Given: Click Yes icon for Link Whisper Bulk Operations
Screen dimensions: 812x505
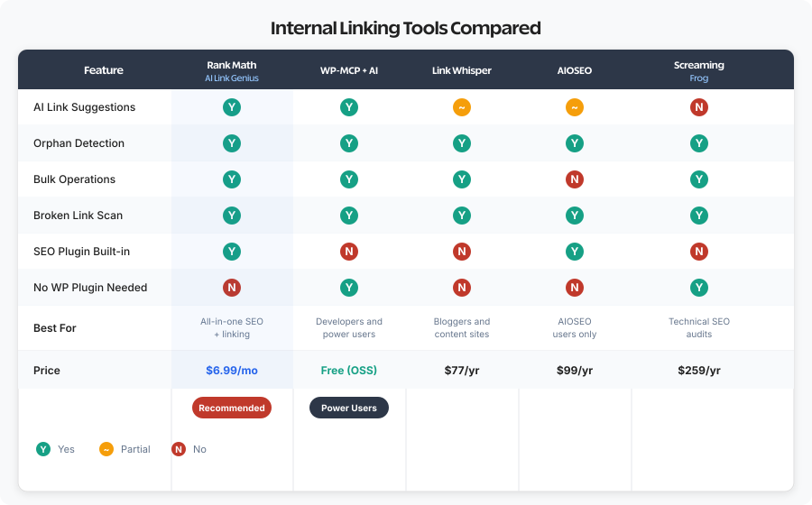Looking at the screenshot, I should pyautogui.click(x=462, y=179).
